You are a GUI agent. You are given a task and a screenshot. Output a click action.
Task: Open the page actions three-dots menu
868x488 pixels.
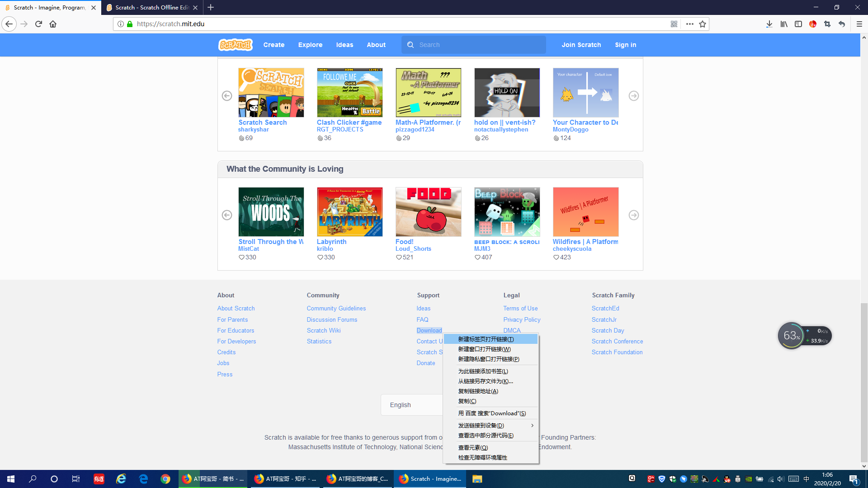[689, 24]
